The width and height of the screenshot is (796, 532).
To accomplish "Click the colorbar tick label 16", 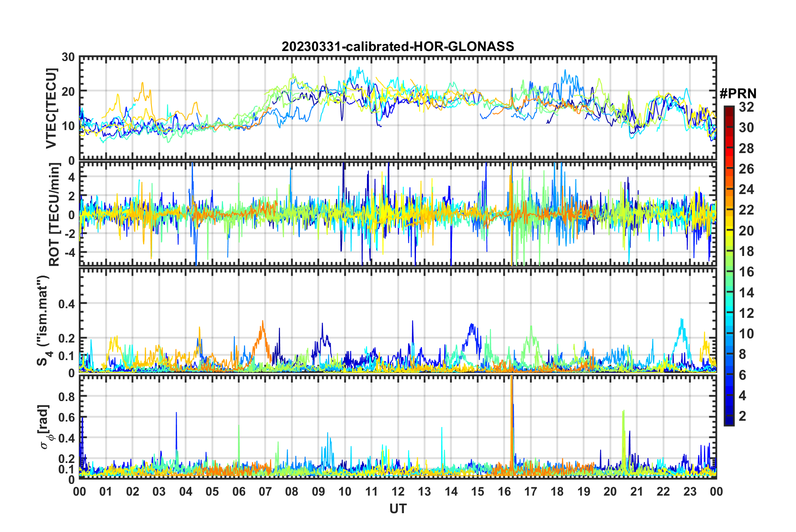I will pos(746,272).
